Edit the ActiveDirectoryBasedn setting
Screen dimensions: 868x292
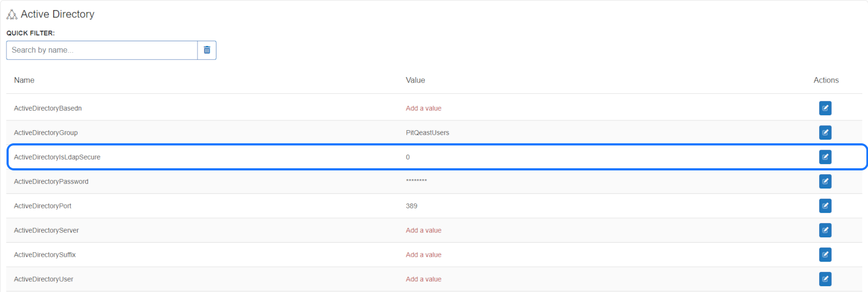point(825,108)
